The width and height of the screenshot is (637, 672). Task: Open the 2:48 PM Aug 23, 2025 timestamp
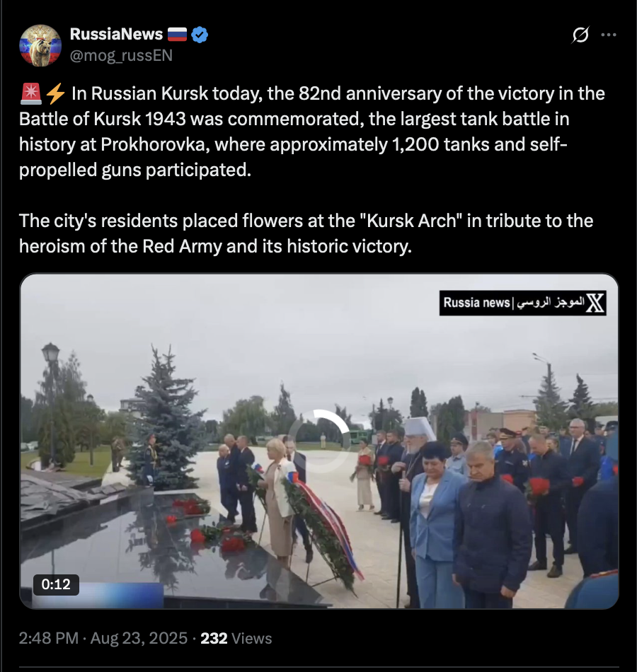coord(103,638)
